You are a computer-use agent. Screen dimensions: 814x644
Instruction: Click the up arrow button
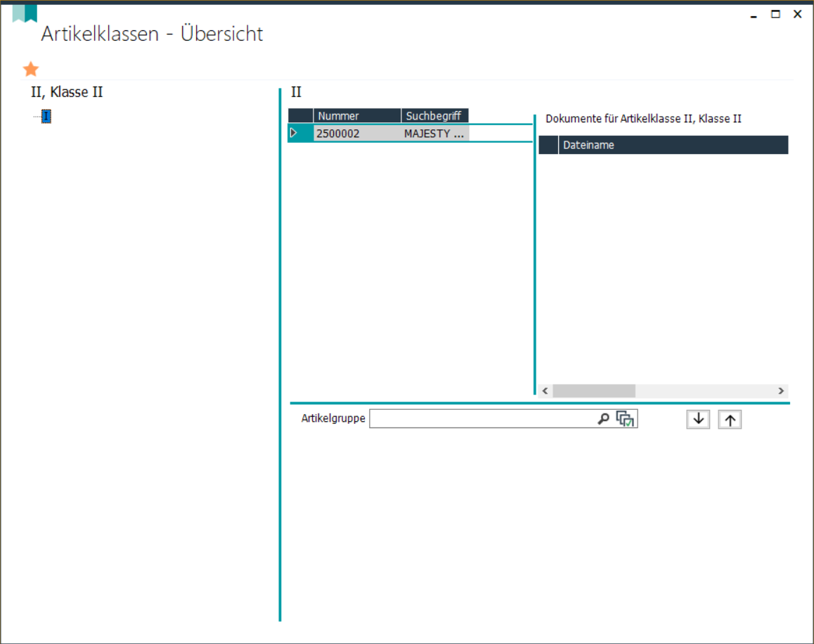(730, 419)
